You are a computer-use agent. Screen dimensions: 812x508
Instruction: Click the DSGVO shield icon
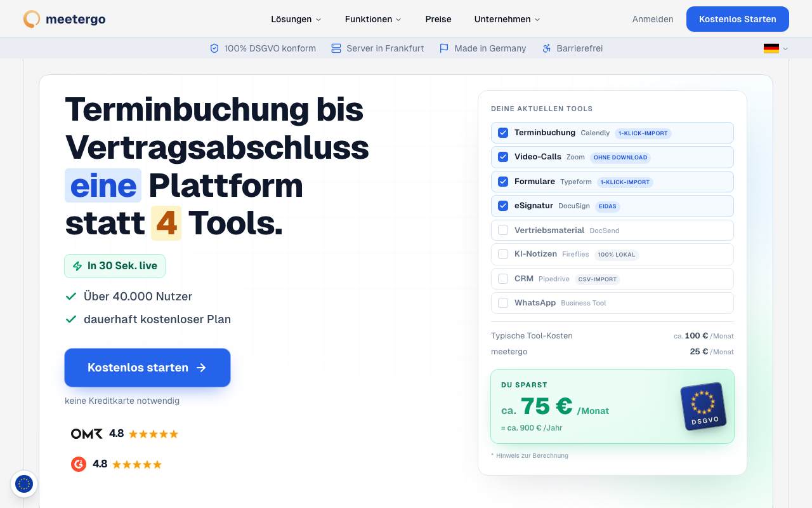(x=214, y=48)
